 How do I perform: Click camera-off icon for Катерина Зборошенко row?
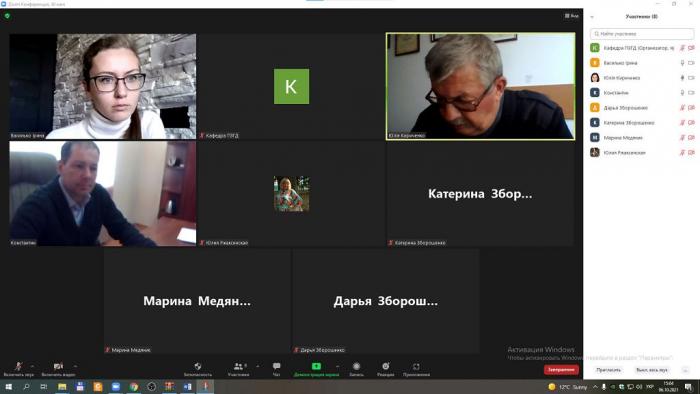691,123
